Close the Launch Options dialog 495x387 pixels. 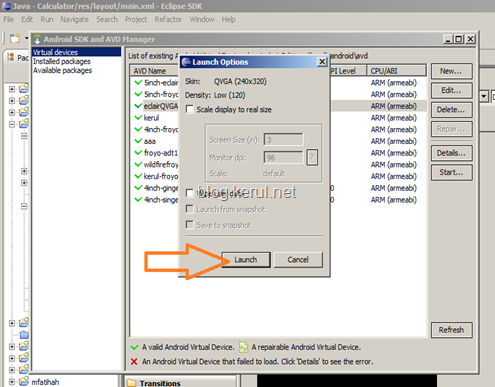coord(322,62)
